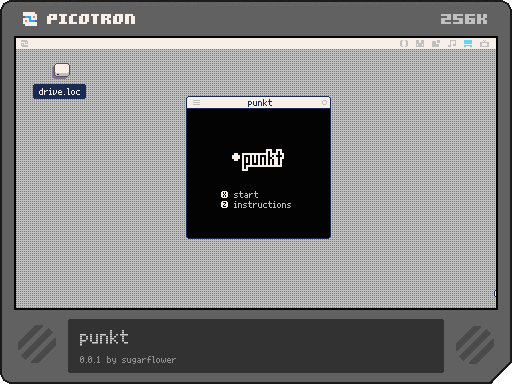
Task: Click the punkt cartridge title below screen
Action: pyautogui.click(x=104, y=338)
